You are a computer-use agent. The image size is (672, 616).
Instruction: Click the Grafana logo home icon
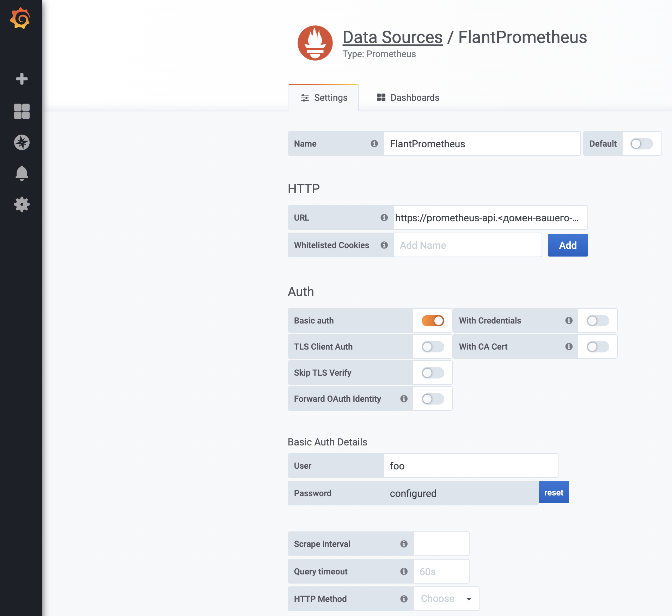[20, 18]
